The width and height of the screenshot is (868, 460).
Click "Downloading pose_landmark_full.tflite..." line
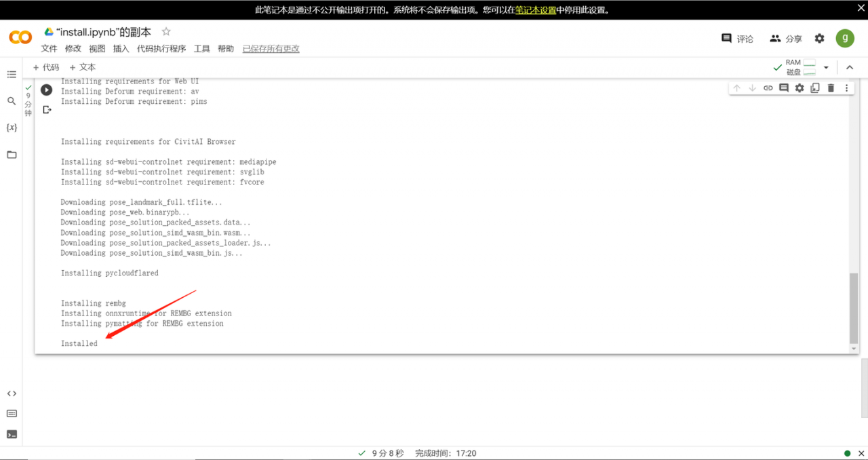pos(142,202)
